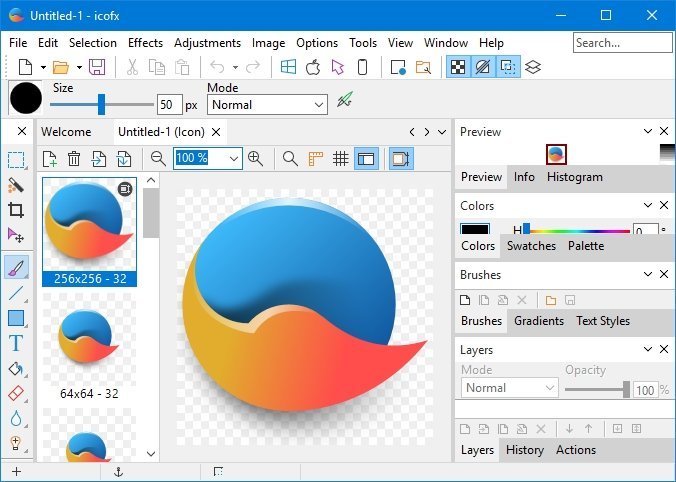Open the Adjustments menu

(207, 43)
